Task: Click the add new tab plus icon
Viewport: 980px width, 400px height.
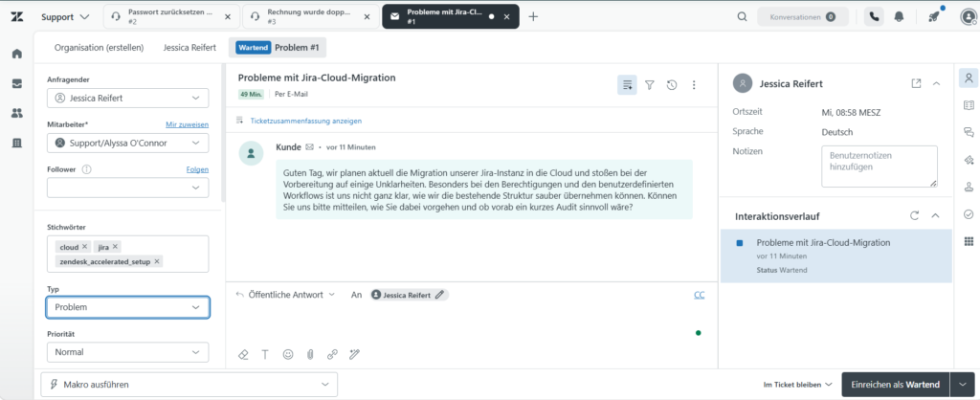Action: [x=533, y=17]
